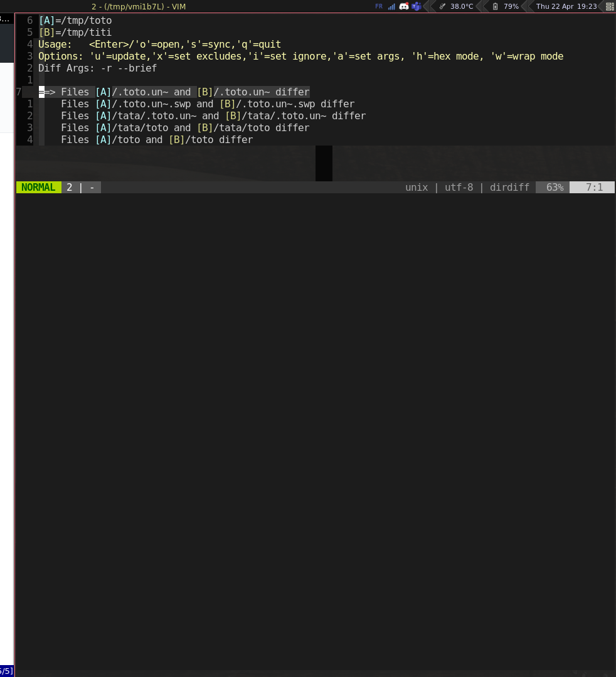Select the [B]=/tmp/titi line

[x=75, y=33]
